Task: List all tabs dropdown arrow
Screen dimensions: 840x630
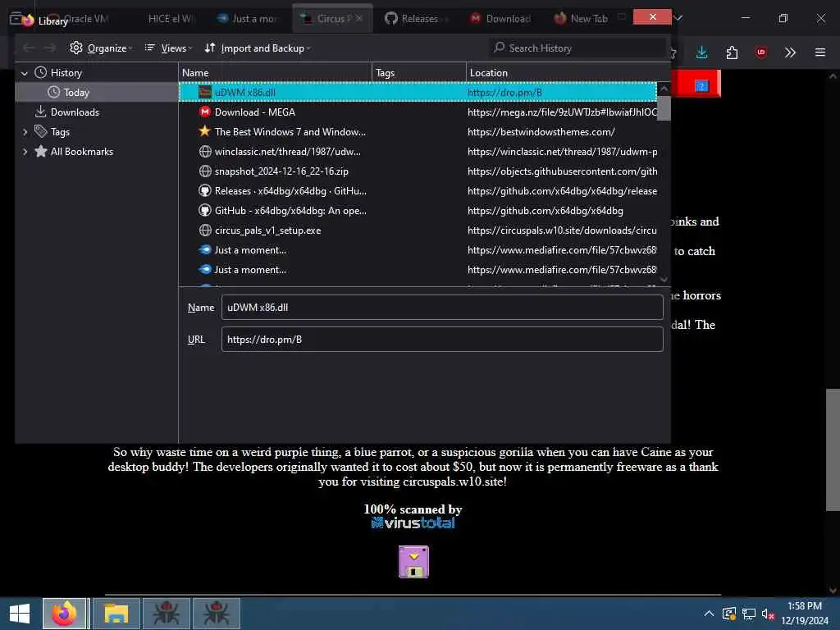Action: [678, 18]
